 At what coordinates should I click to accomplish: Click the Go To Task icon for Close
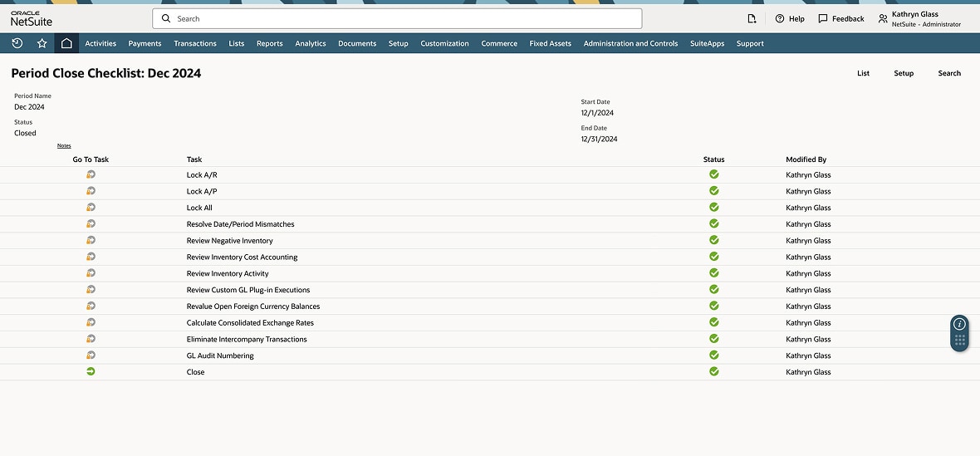pyautogui.click(x=91, y=372)
